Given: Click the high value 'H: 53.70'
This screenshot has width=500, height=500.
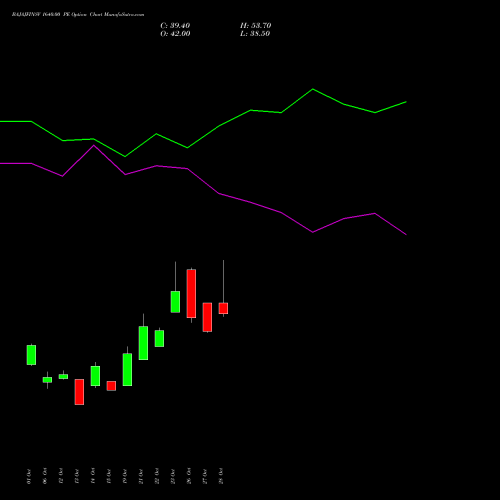Looking at the screenshot, I should coord(255,26).
